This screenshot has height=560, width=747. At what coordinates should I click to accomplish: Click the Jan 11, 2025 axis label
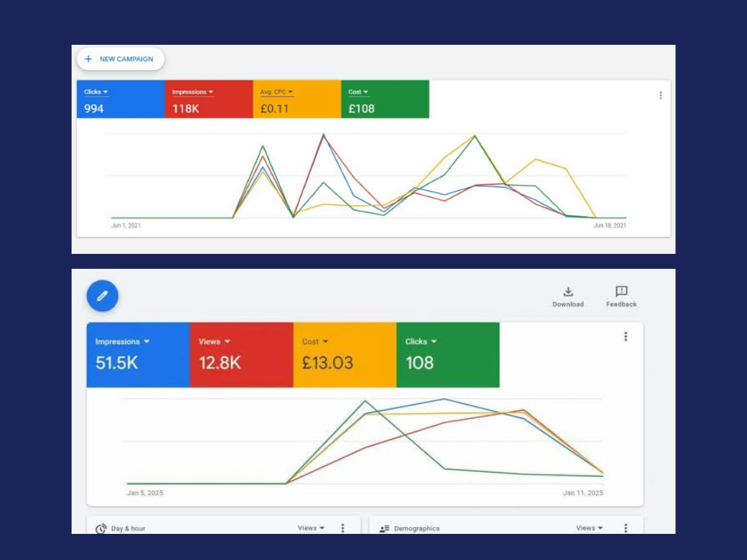[583, 493]
